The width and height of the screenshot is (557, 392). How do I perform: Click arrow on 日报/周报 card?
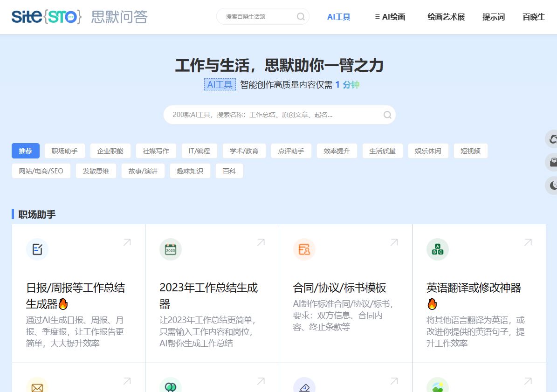[127, 242]
